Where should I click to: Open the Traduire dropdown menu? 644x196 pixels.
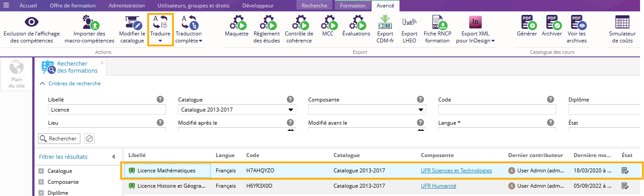click(160, 41)
